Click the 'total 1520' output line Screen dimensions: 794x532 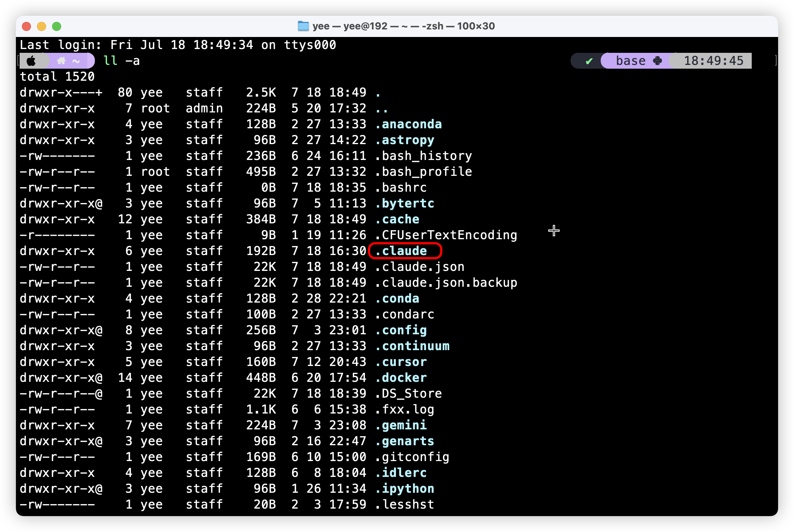coord(57,77)
